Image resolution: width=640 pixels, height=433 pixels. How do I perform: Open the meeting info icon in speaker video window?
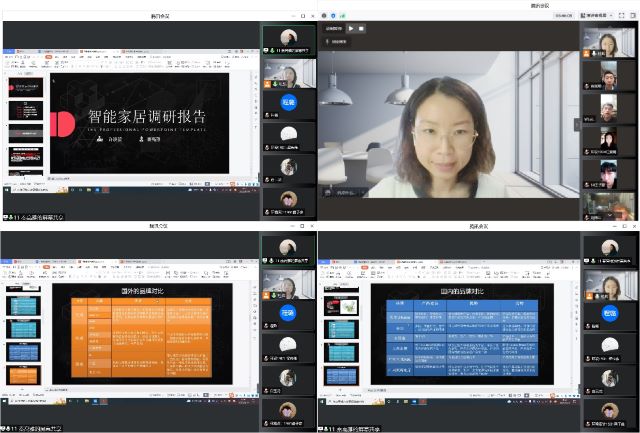[x=324, y=16]
